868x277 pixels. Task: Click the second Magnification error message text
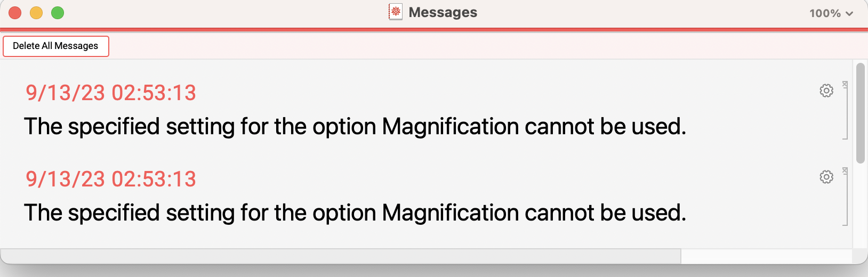point(355,213)
